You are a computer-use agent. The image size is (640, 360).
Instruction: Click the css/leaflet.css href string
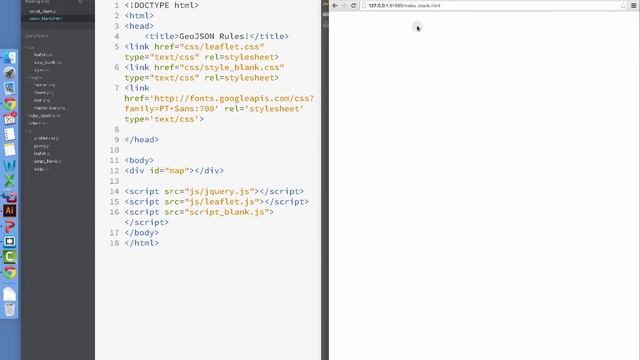222,47
